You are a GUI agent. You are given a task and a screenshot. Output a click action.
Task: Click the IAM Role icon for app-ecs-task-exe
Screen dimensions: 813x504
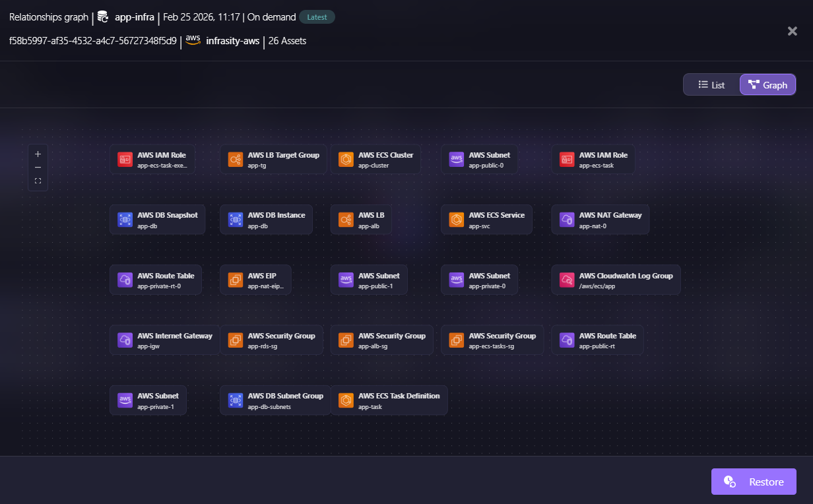(125, 159)
